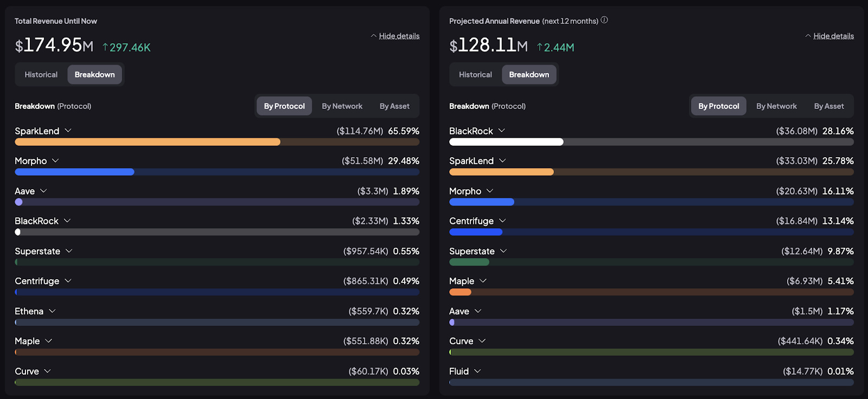
Task: Expand Centrifuge row showing 0.49%
Action: (x=68, y=281)
